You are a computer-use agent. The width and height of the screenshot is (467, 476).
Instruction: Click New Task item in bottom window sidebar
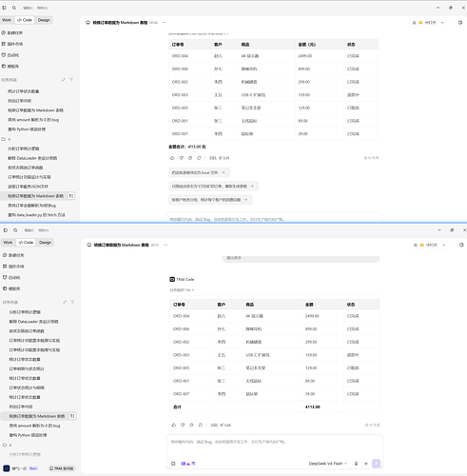click(x=13, y=255)
